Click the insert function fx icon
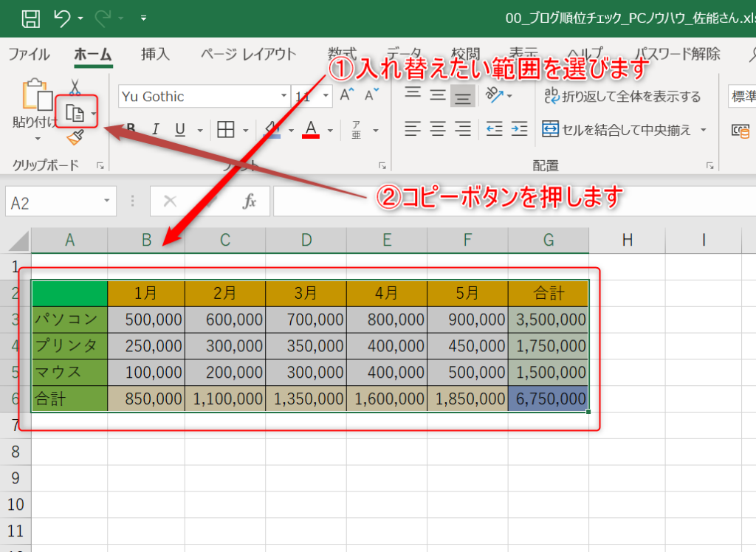Image resolution: width=756 pixels, height=552 pixels. [250, 201]
